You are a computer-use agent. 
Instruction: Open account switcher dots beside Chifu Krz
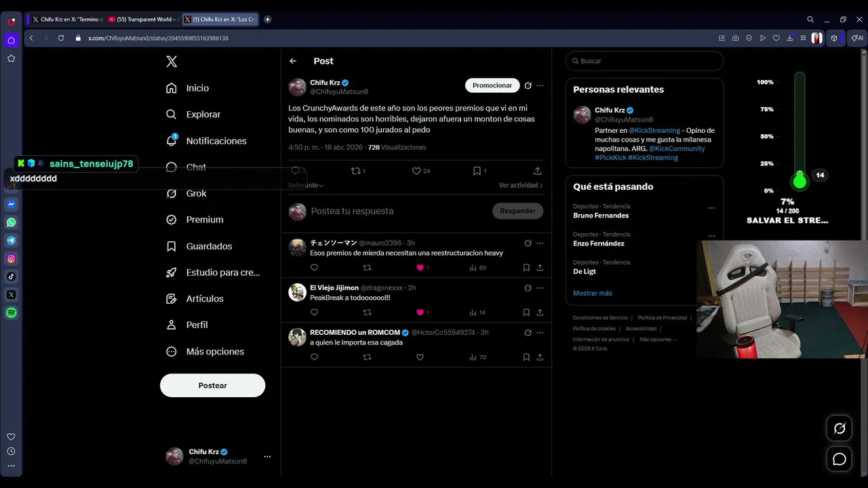point(267,456)
